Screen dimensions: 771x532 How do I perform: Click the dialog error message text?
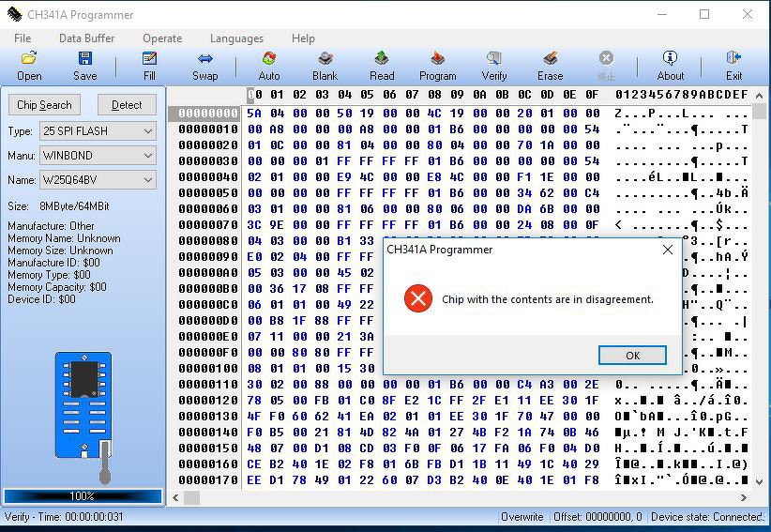click(x=547, y=299)
